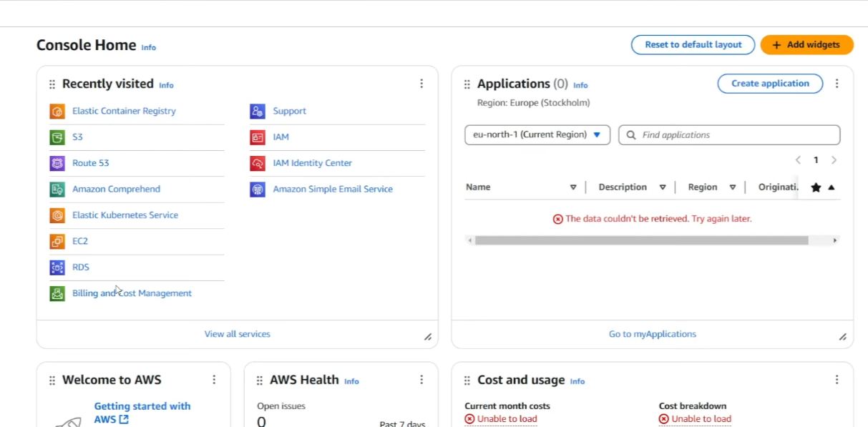Open the Applications widget options menu

[x=837, y=84]
